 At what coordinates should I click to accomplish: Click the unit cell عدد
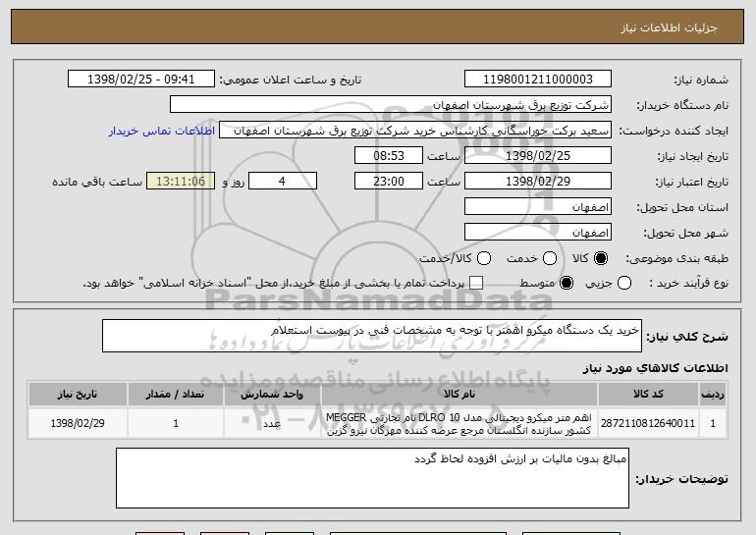click(272, 423)
